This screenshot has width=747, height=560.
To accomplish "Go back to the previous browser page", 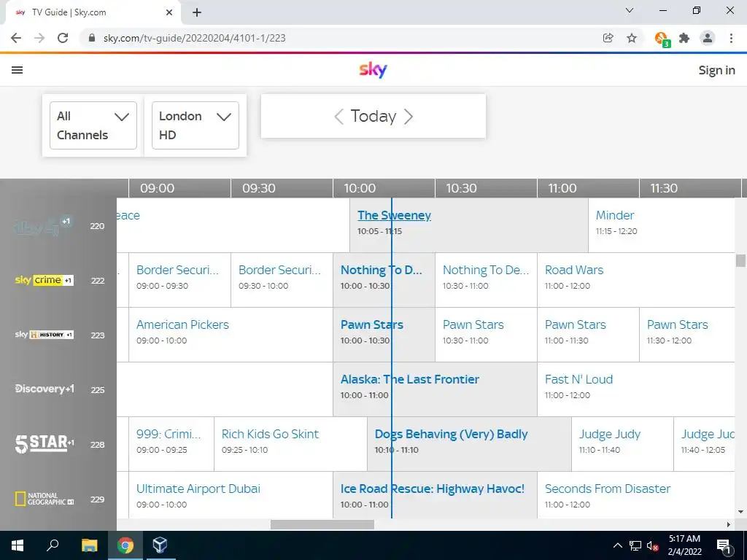I will [x=16, y=38].
